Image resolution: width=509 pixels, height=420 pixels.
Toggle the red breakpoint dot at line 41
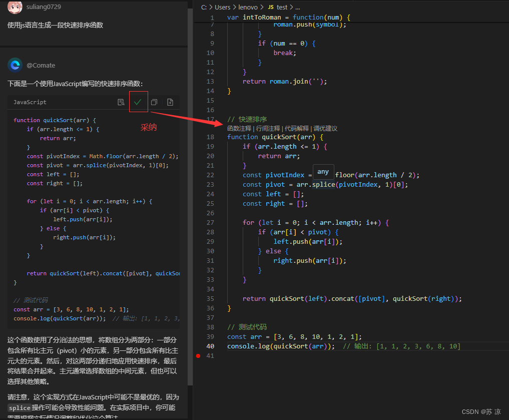tap(198, 356)
